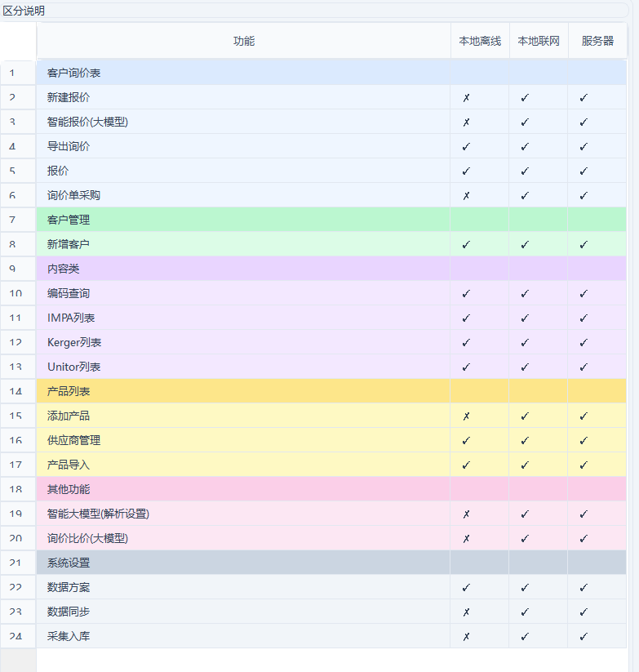Select the 新增客户 cell
The height and width of the screenshot is (672, 639).
(243, 244)
